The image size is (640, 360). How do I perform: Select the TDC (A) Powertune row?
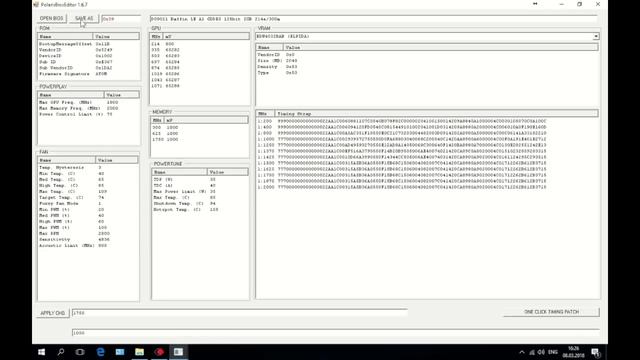coord(200,185)
